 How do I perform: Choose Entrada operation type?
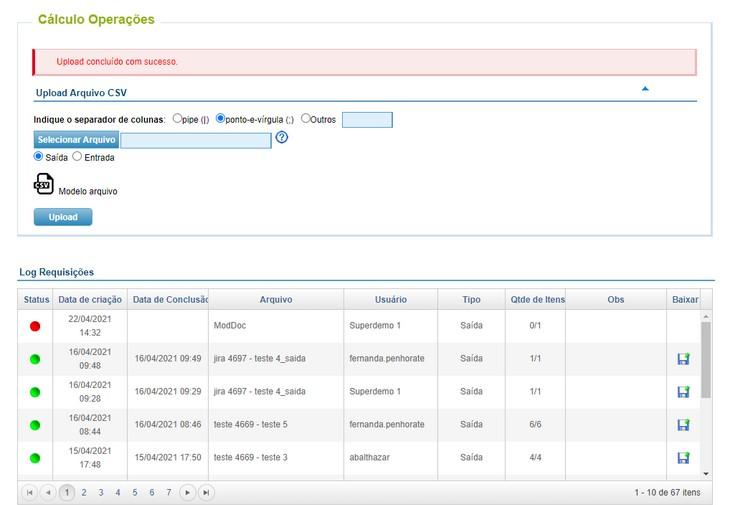77,156
